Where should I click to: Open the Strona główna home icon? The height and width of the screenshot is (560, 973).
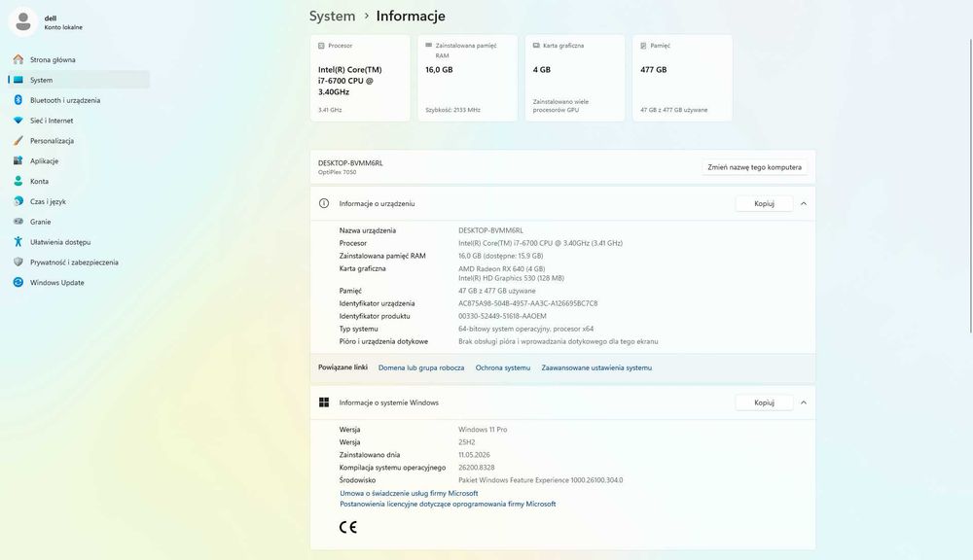pos(18,59)
